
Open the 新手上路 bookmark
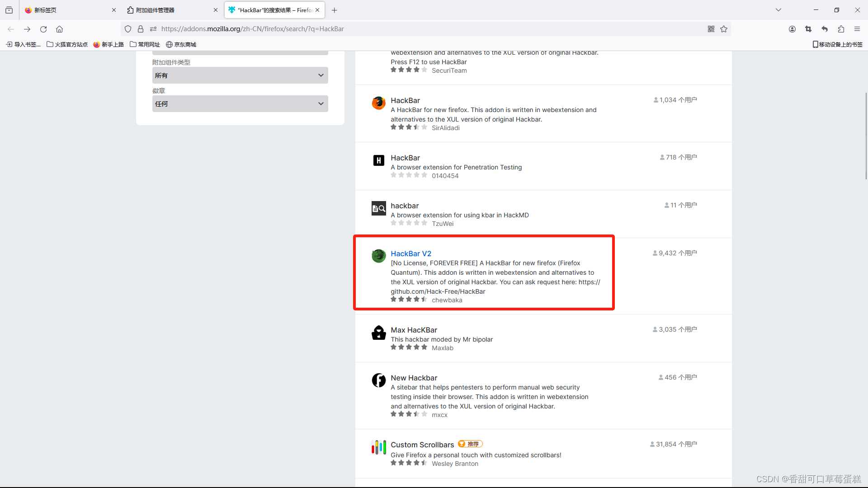[108, 44]
